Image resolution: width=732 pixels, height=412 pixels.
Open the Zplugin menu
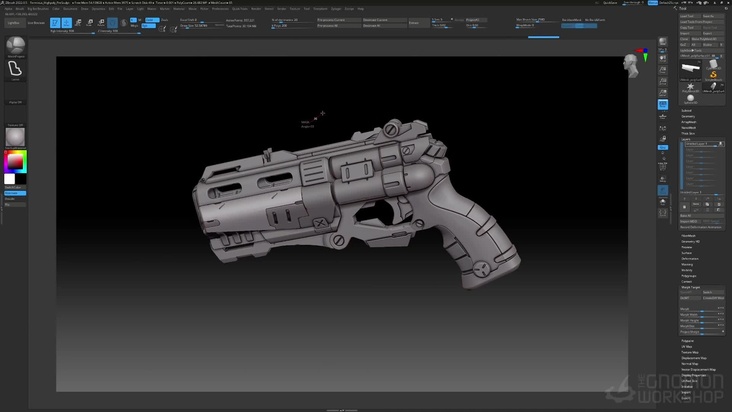point(336,8)
